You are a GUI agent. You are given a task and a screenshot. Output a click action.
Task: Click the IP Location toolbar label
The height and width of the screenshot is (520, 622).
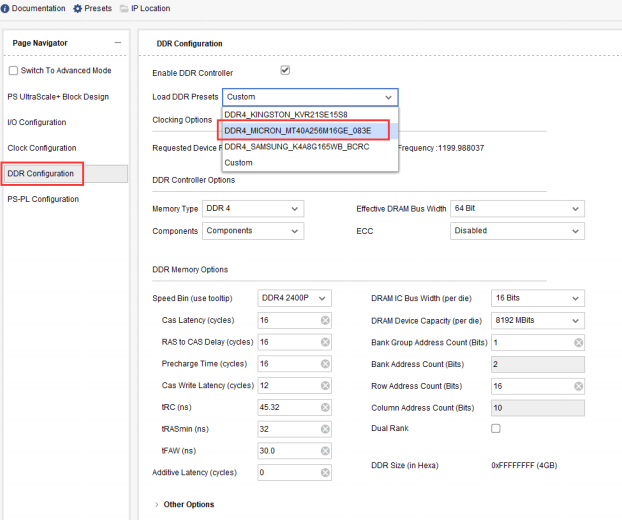pos(151,8)
